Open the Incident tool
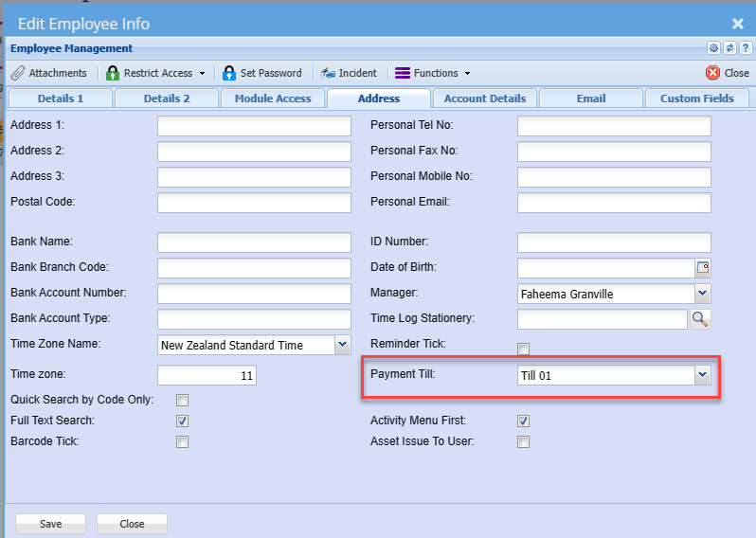Viewport: 756px width, 538px height. 349,73
